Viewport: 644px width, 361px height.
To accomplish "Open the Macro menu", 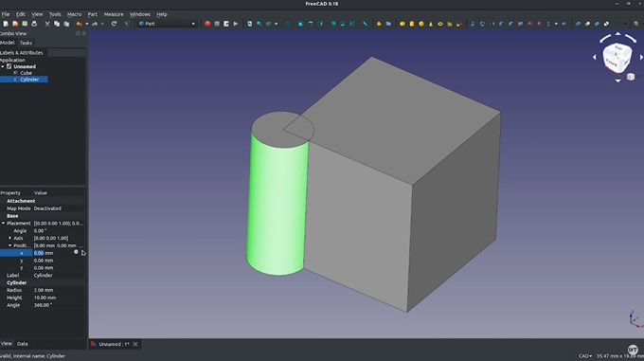I will (74, 14).
